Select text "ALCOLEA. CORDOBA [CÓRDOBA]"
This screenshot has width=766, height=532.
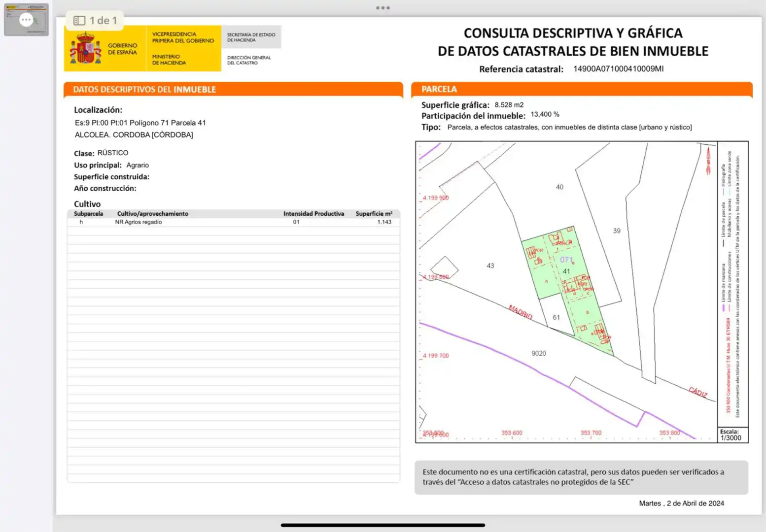134,134
